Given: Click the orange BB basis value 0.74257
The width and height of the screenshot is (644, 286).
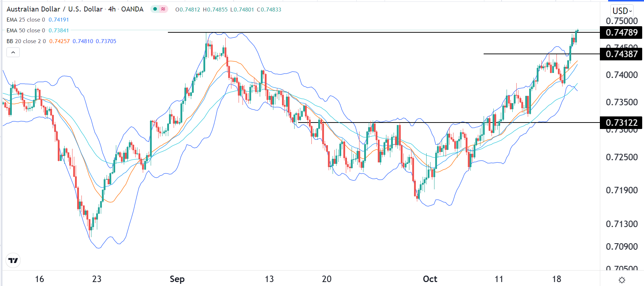Looking at the screenshot, I should point(60,41).
